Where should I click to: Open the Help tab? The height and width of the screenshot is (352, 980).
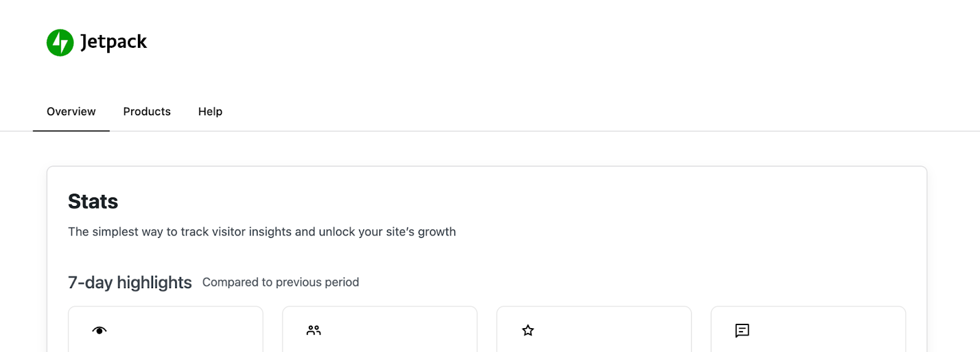210,112
